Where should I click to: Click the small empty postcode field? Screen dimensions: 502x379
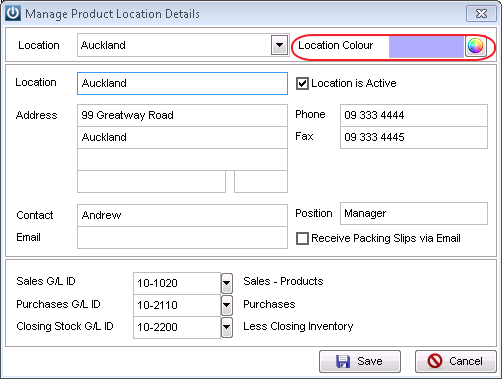(x=261, y=182)
